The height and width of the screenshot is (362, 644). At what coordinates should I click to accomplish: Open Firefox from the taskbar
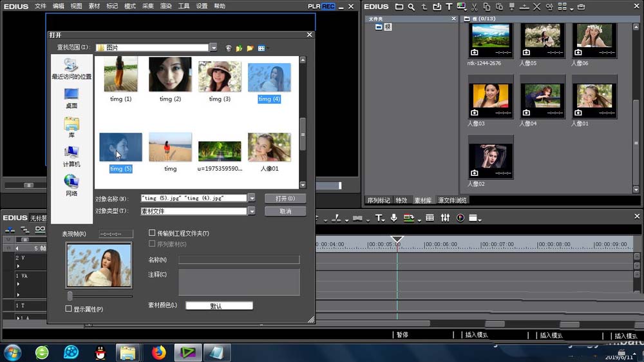(158, 352)
